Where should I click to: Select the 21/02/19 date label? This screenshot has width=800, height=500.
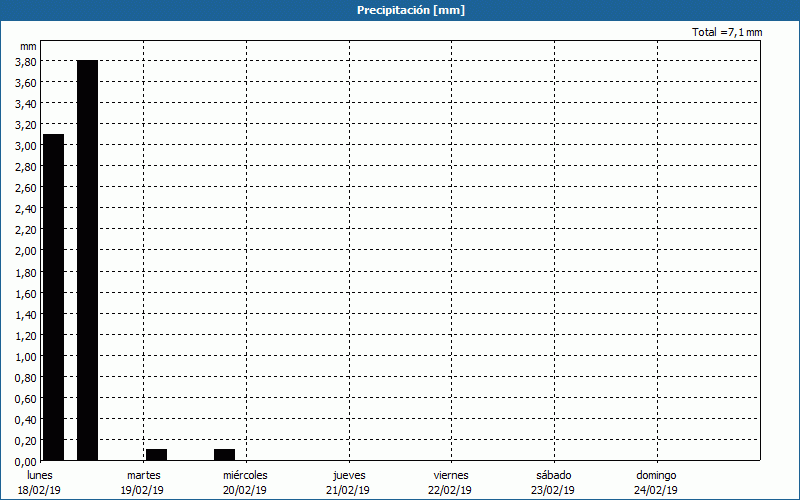[x=348, y=490]
